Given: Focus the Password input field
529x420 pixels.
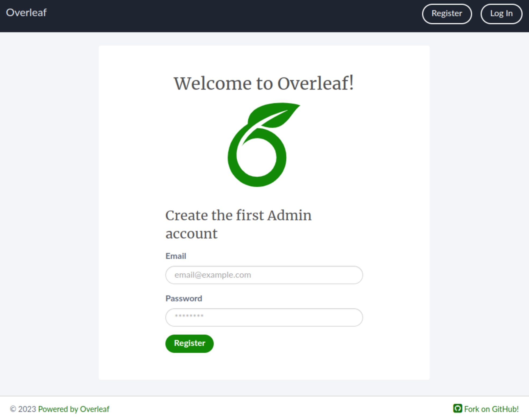Looking at the screenshot, I should tap(264, 317).
